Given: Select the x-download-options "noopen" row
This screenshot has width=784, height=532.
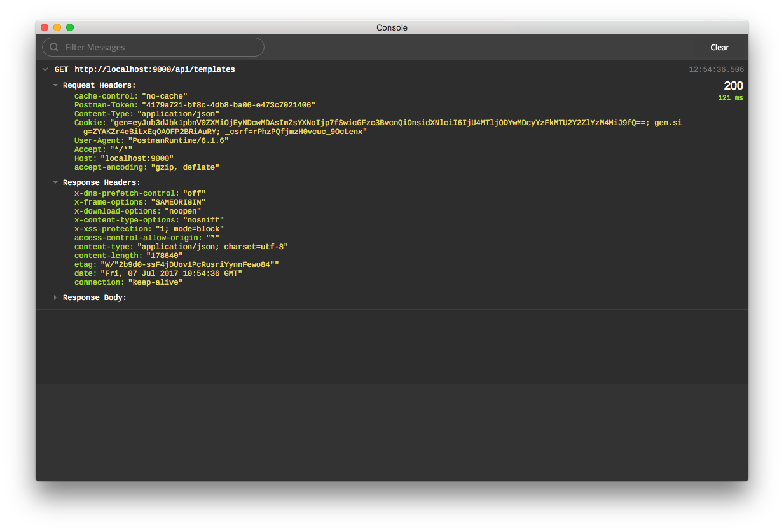Looking at the screenshot, I should point(138,211).
